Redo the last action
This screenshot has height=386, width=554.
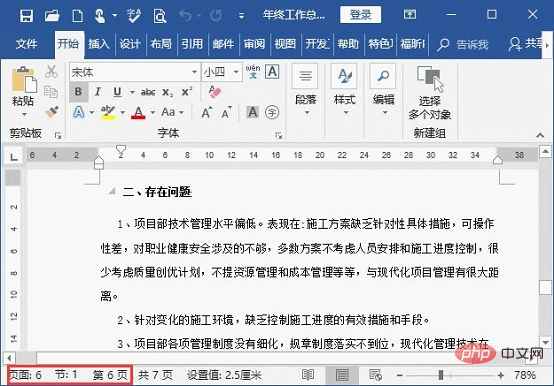216,15
